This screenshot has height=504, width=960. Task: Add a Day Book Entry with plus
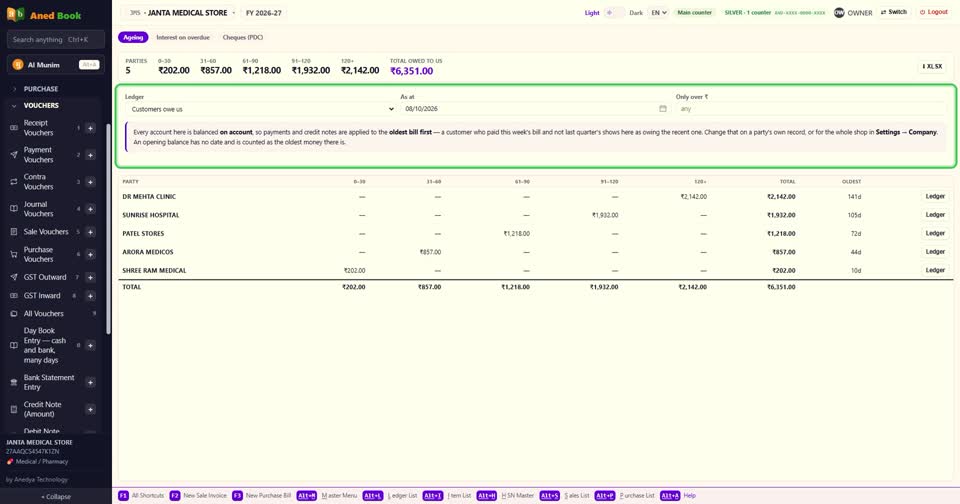point(90,345)
